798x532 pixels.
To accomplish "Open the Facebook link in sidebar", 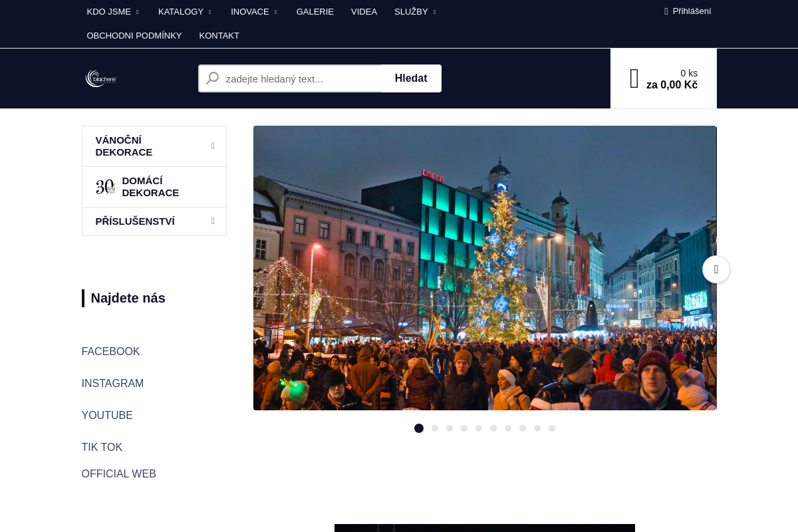I will (110, 351).
